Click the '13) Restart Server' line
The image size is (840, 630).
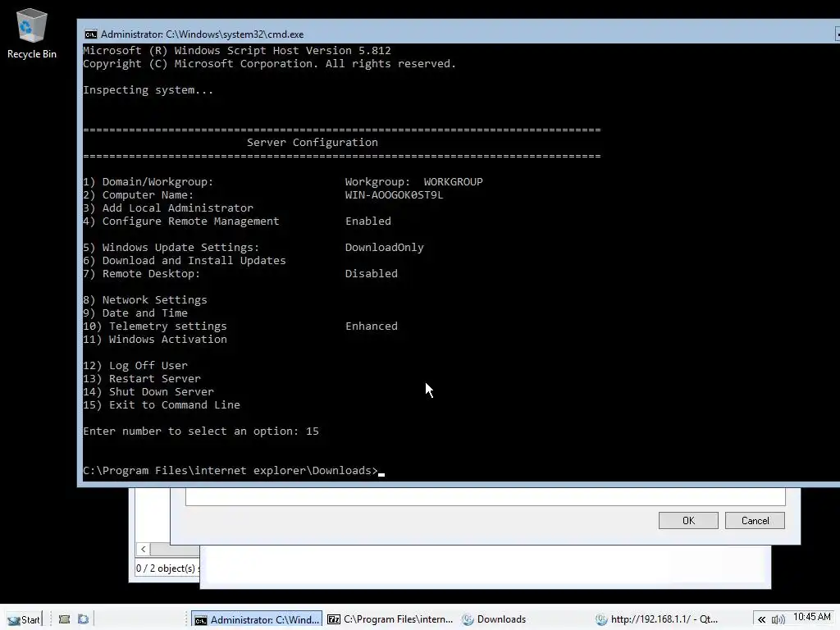point(141,379)
